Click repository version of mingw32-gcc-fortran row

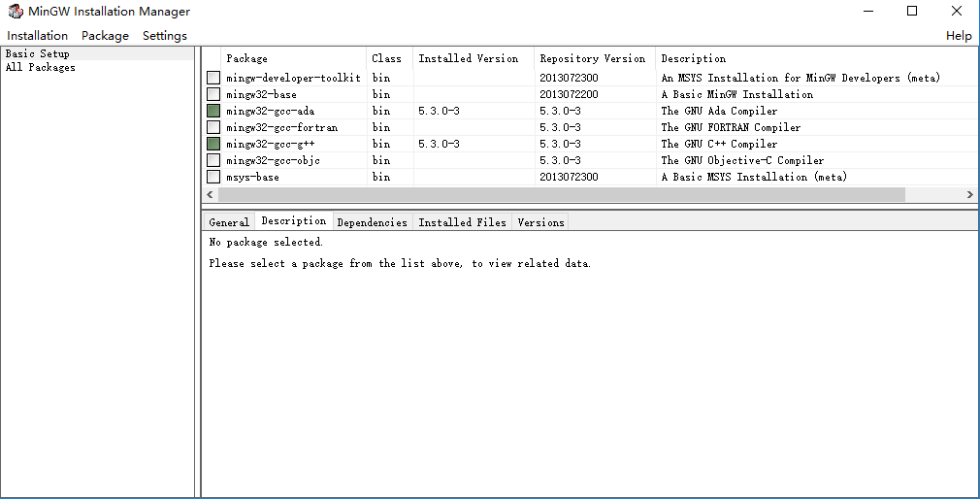pos(561,127)
